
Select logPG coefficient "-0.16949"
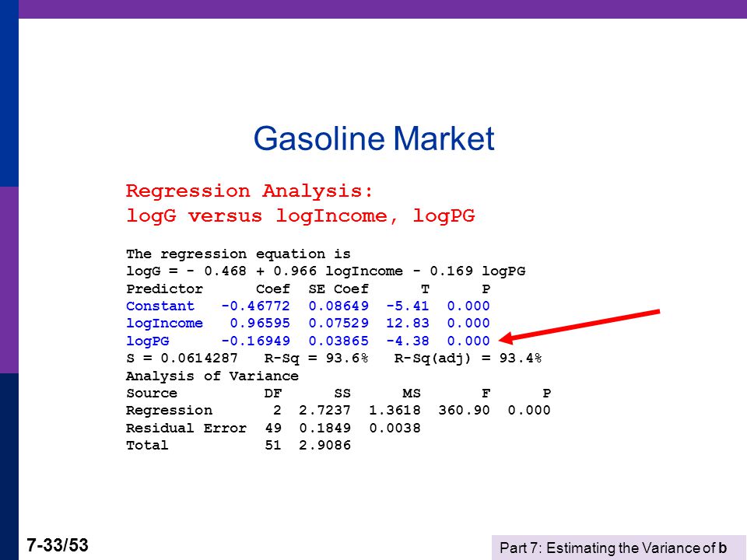point(255,341)
